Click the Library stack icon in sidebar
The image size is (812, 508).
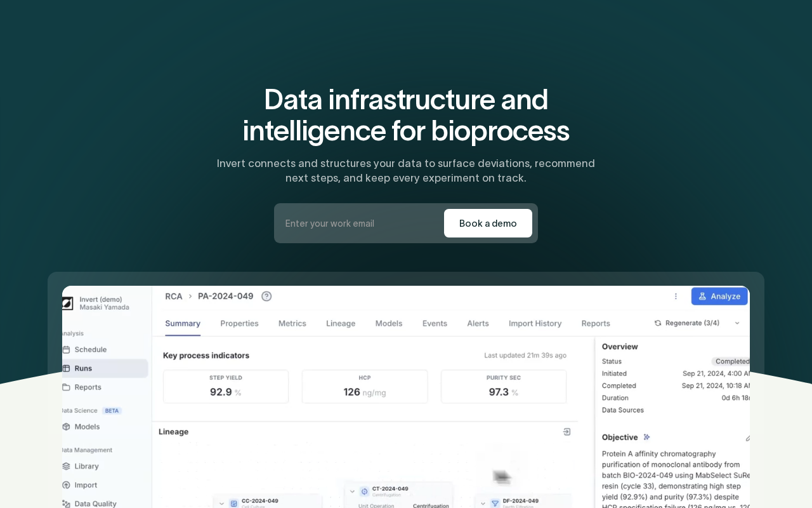point(66,466)
